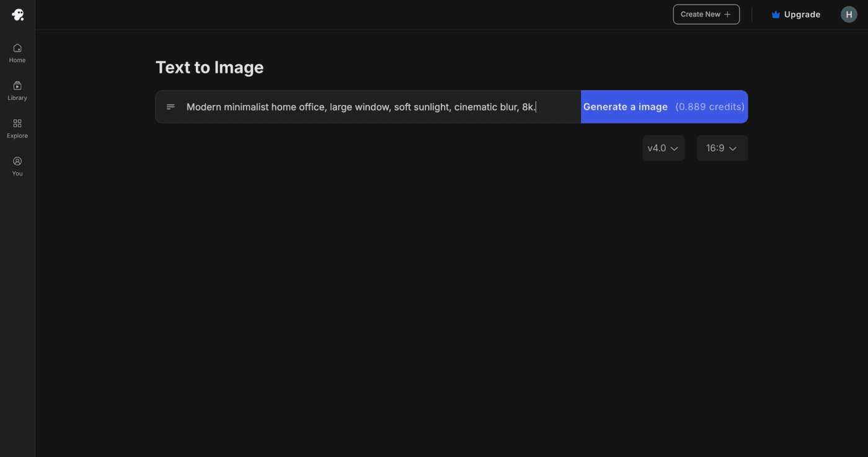Viewport: 868px width, 457px height.
Task: Click the plus icon in Create New
Action: pos(727,14)
